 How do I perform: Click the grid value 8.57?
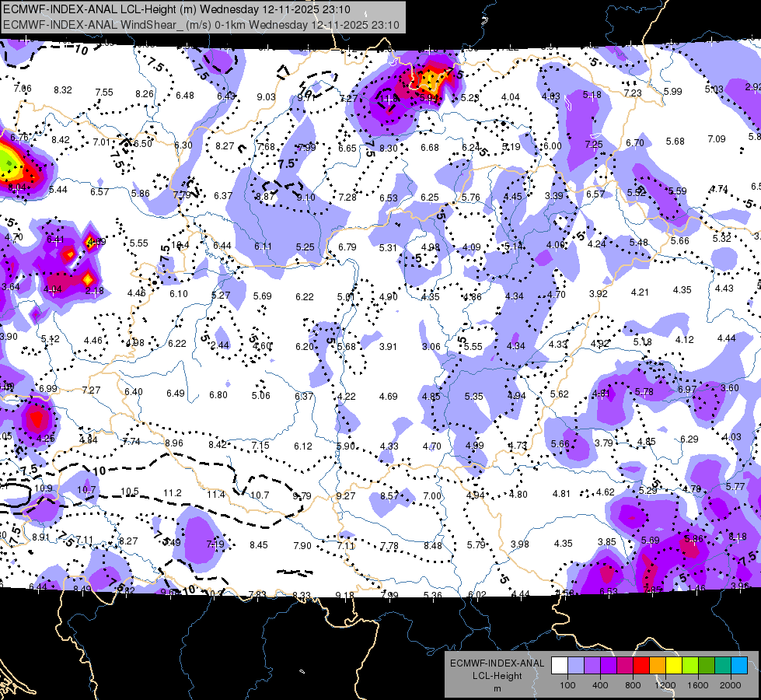click(x=389, y=495)
